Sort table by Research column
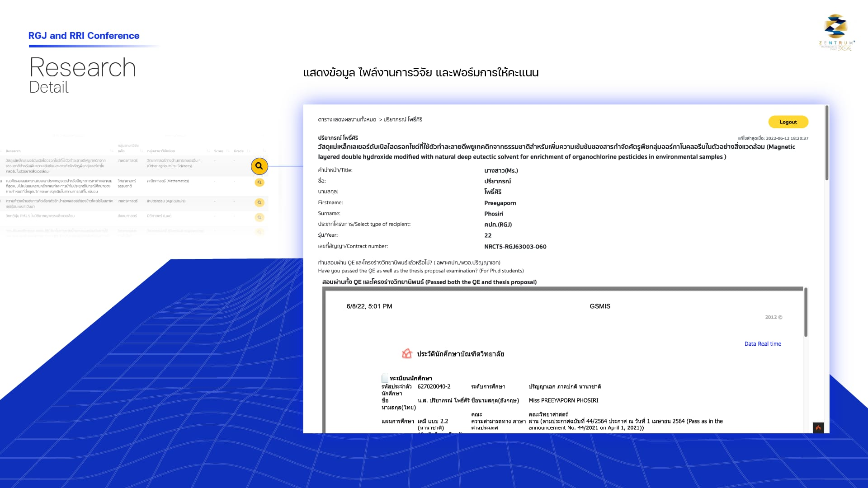The width and height of the screenshot is (868, 488). [x=14, y=151]
